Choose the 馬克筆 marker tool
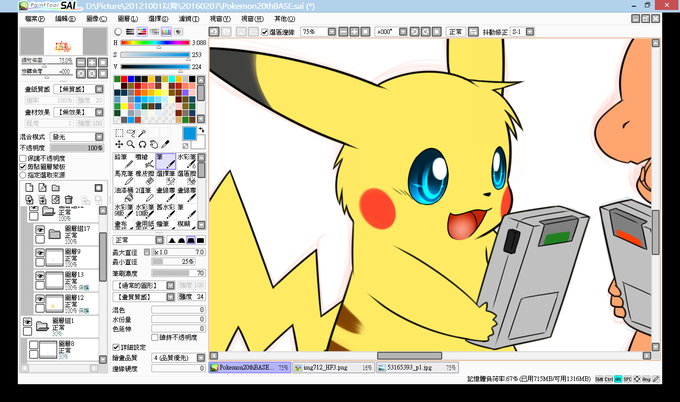Viewport: 680px width, 402px height. pos(124,177)
